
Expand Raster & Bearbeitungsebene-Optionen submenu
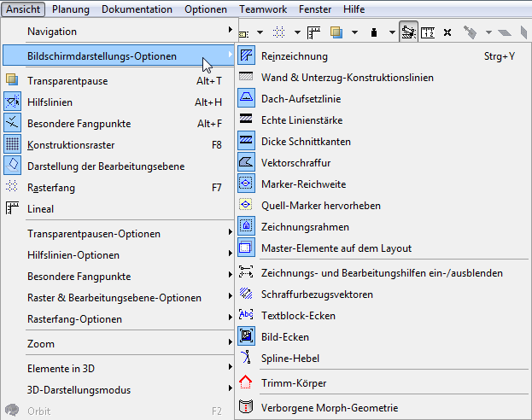coord(118,298)
